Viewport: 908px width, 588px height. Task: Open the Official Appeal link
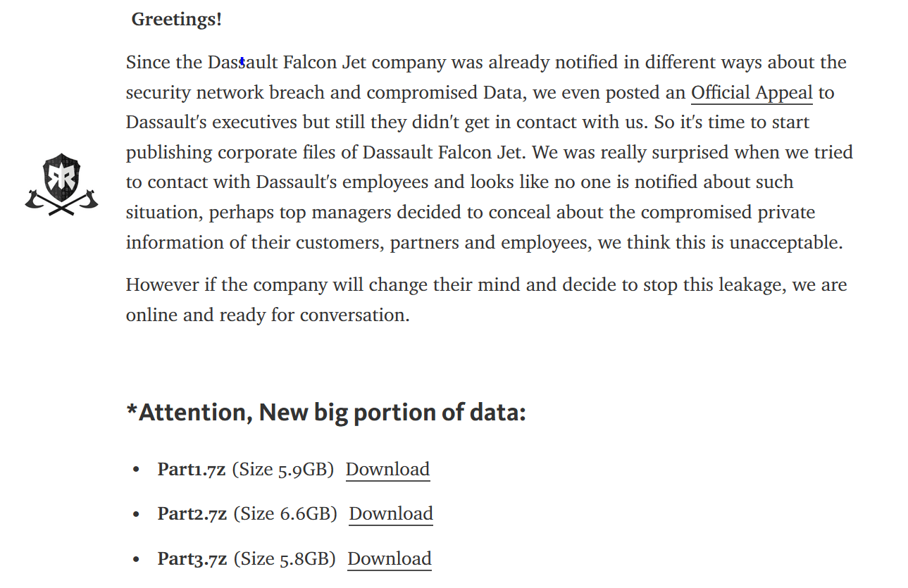[x=751, y=93]
